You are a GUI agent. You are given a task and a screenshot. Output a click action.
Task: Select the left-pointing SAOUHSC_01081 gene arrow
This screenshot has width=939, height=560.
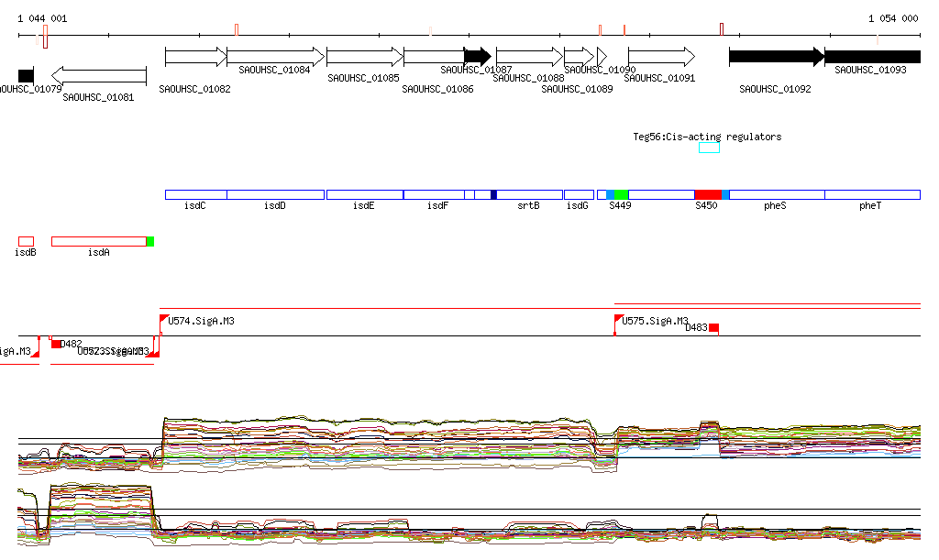tap(99, 75)
